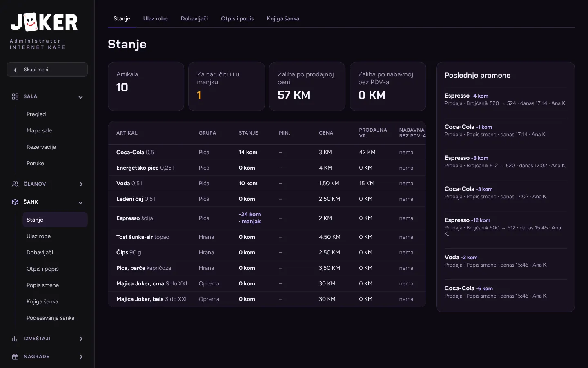Image resolution: width=588 pixels, height=368 pixels.
Task: Collapse the Šank section chevron
Action: [x=81, y=202]
